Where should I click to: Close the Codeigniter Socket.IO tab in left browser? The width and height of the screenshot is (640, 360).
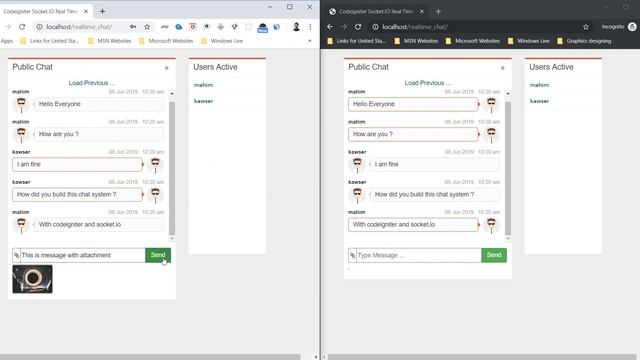pos(86,11)
